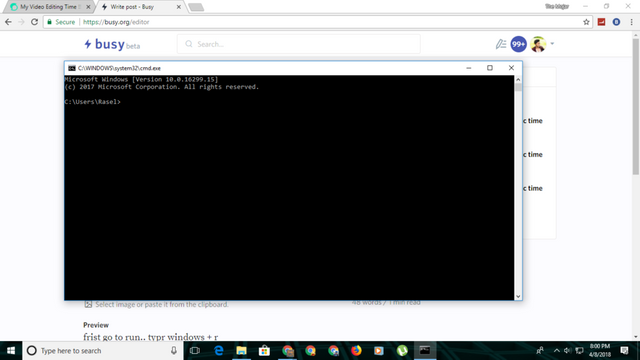
Task: Reload the page in Chrome
Action: coord(35,22)
